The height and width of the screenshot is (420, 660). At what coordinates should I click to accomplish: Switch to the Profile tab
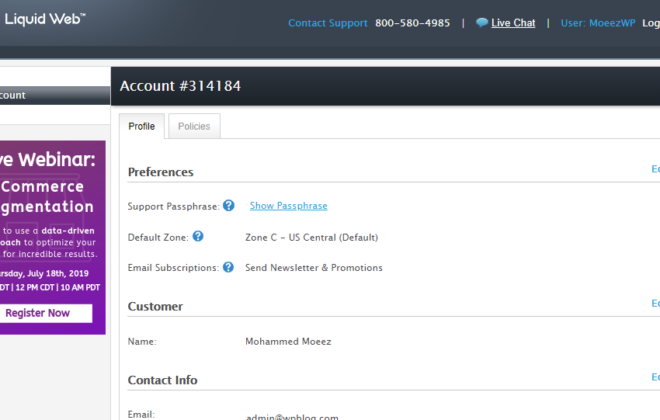142,126
